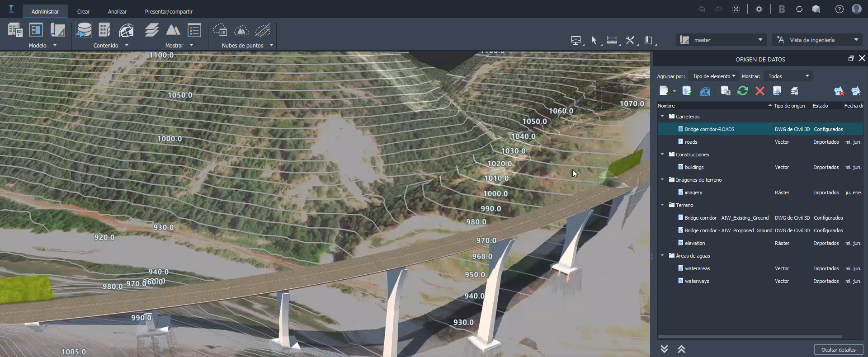Click the point cloud themes icon
Viewport: 868px width, 357px height.
pyautogui.click(x=220, y=30)
